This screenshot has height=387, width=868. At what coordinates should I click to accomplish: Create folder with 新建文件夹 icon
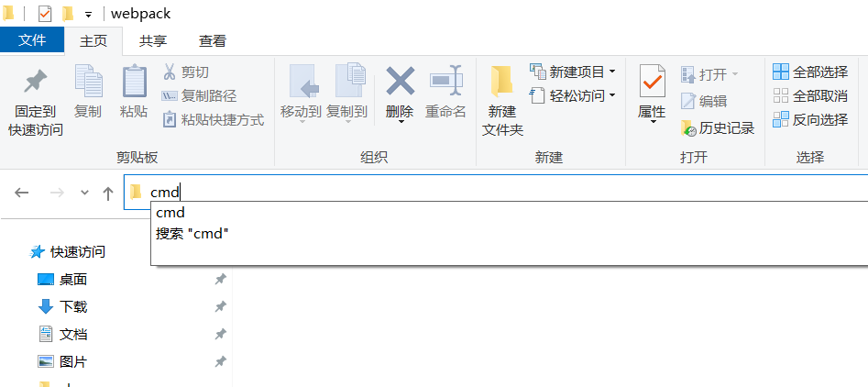pos(502,82)
